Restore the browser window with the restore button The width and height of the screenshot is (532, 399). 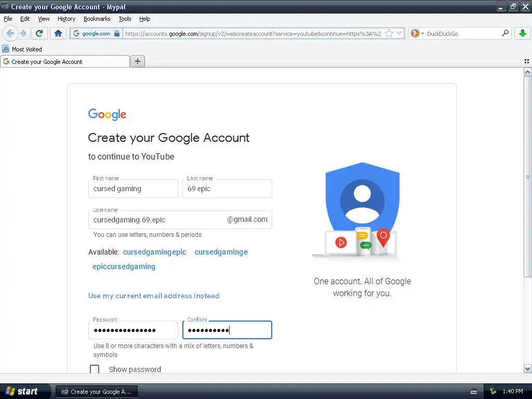click(513, 6)
